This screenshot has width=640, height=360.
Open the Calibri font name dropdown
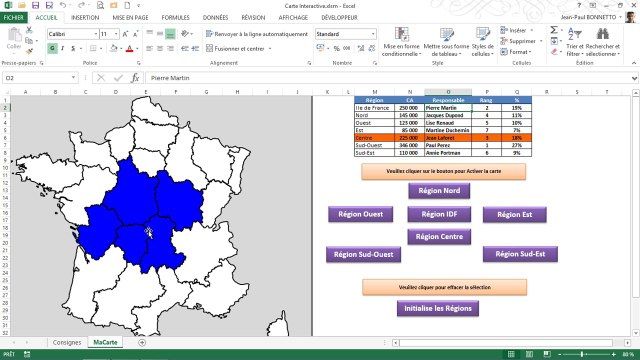click(x=96, y=34)
